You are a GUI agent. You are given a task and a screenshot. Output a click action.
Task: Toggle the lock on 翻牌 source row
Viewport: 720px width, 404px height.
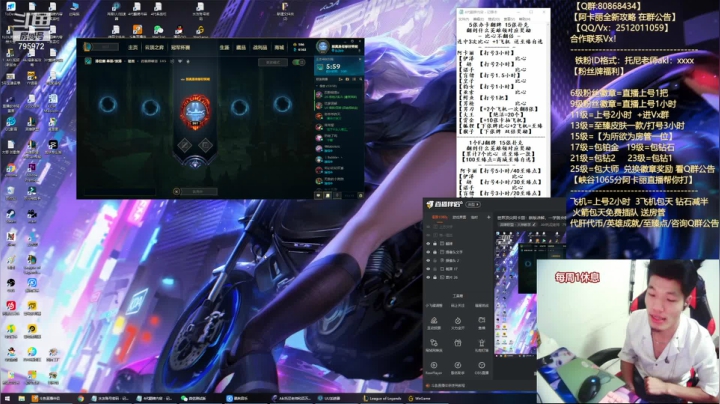coord(435,244)
